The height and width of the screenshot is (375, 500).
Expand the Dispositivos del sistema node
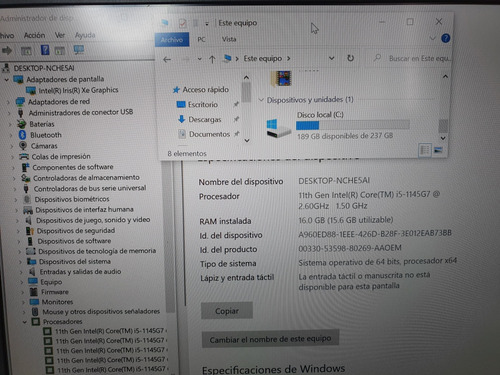coord(20,262)
